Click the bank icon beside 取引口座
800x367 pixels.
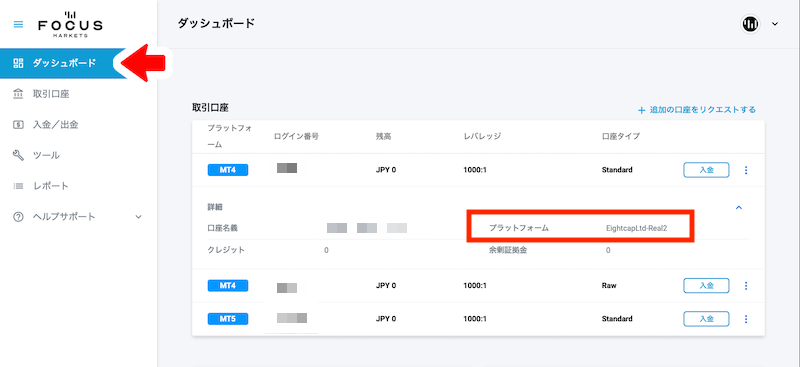[18, 94]
